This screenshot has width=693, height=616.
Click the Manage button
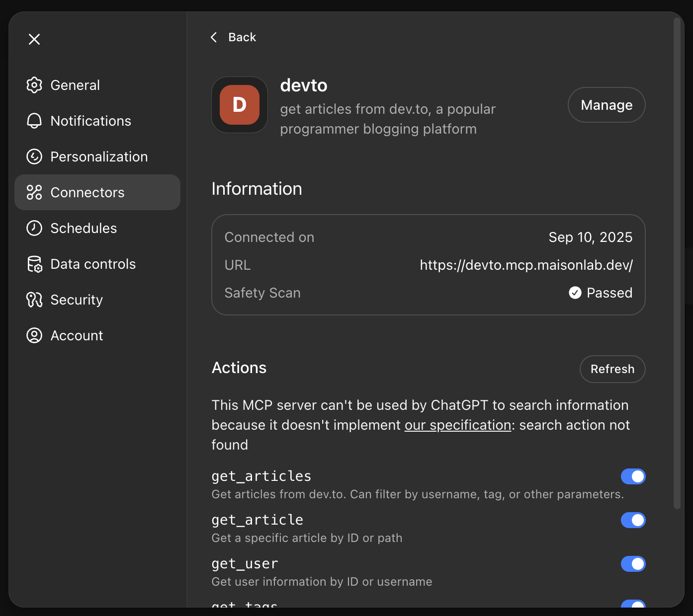pos(606,105)
